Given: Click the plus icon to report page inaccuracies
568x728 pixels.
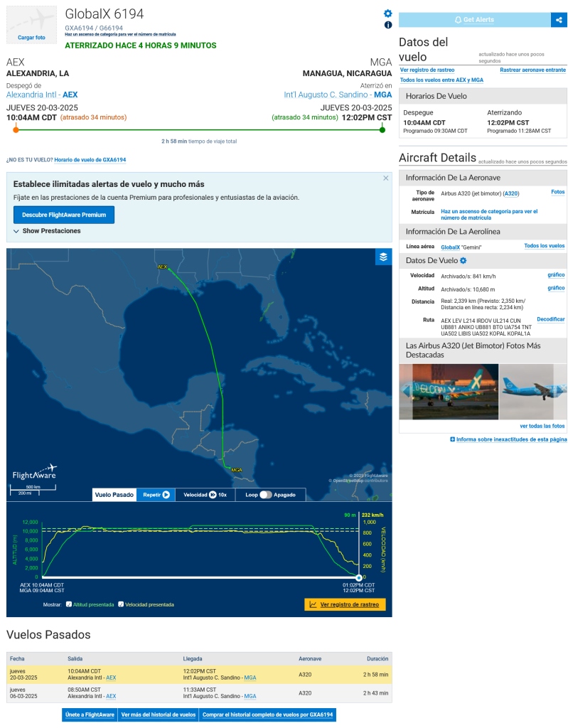Looking at the screenshot, I should (453, 439).
